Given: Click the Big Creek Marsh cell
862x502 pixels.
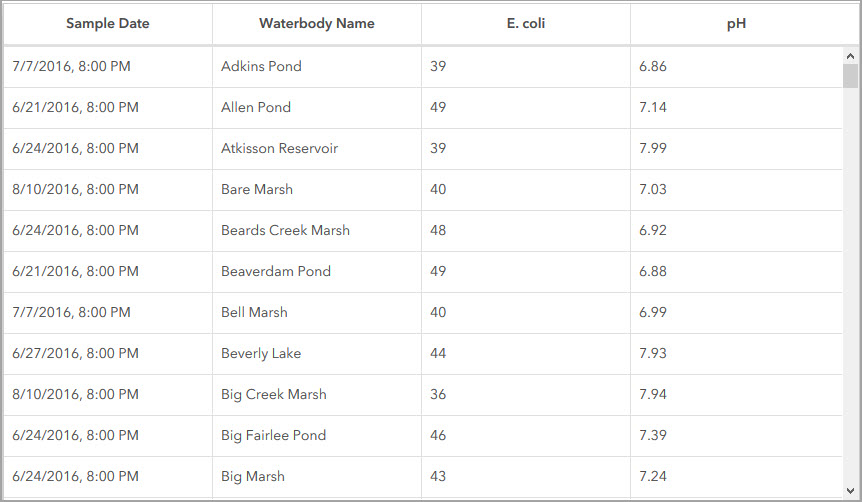Looking at the screenshot, I should pos(274,395).
